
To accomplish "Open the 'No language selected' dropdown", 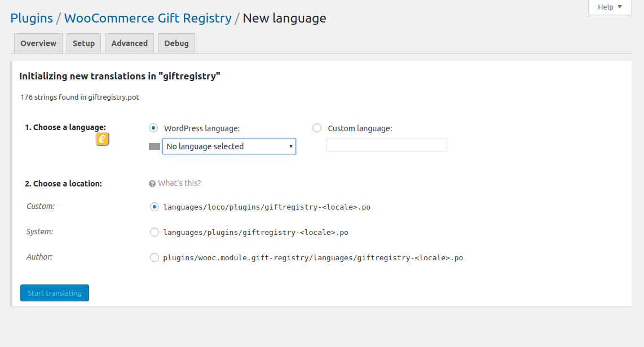I will click(x=229, y=146).
